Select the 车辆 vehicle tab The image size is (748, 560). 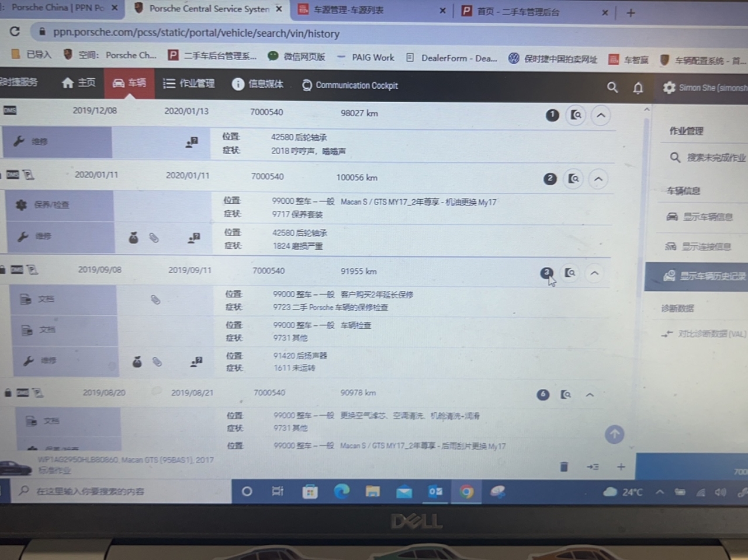tap(129, 84)
